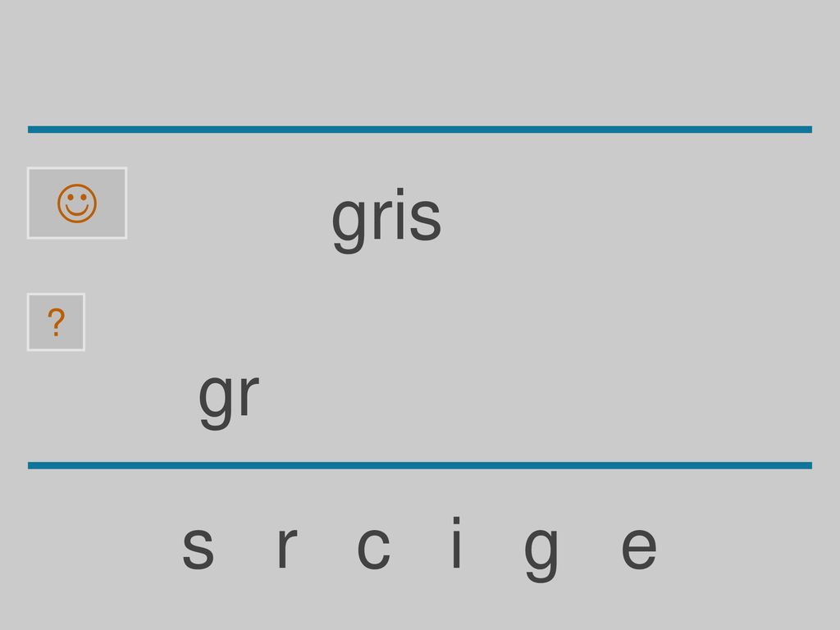Click the partially typed word gr

click(x=229, y=399)
